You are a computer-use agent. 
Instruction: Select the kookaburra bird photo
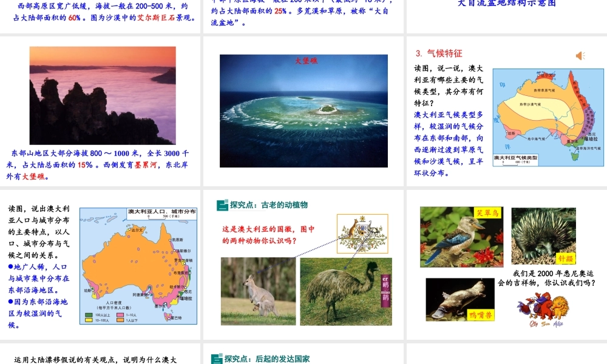[x=461, y=237]
